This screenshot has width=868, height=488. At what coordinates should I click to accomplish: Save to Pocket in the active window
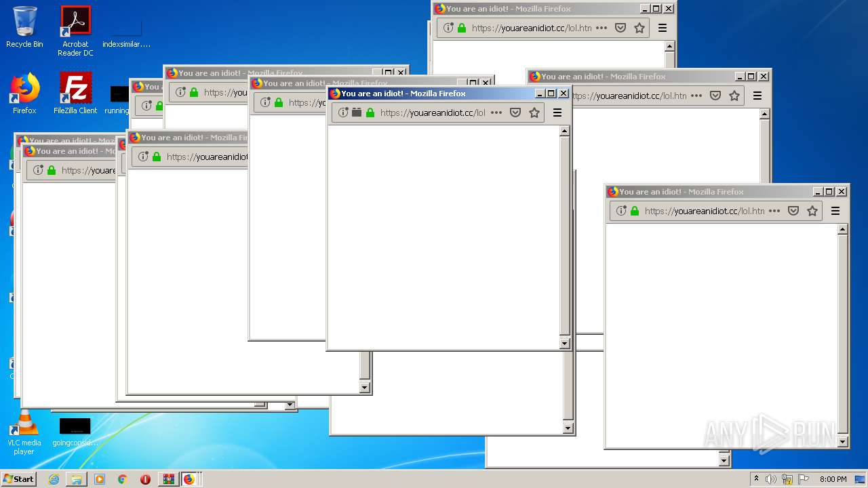click(515, 113)
